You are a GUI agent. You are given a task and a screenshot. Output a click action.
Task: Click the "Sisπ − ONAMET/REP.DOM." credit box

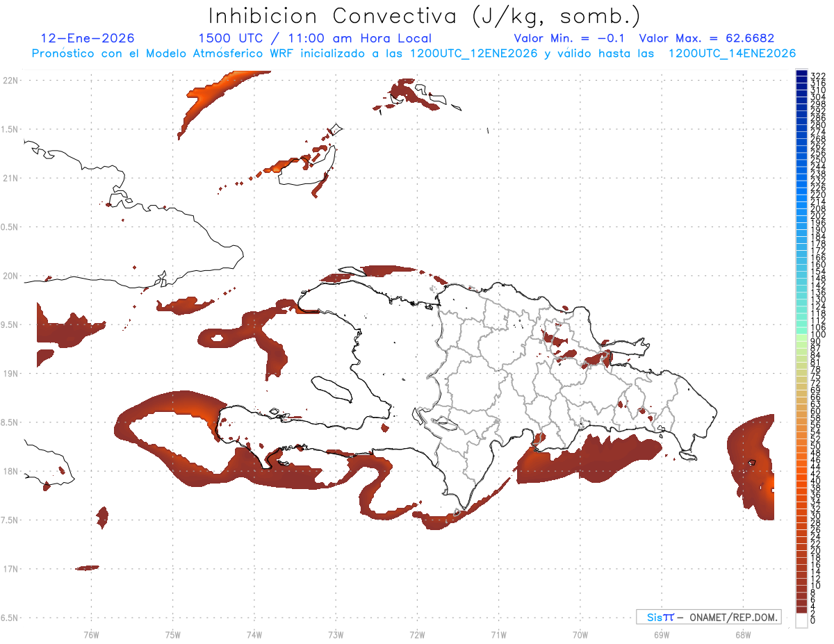(709, 617)
